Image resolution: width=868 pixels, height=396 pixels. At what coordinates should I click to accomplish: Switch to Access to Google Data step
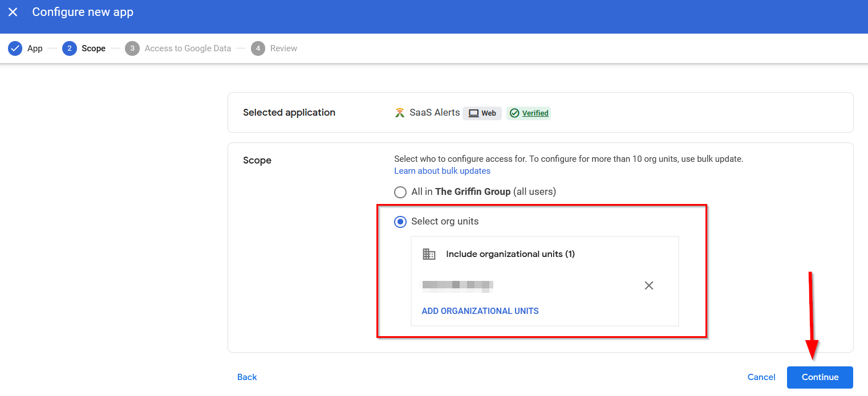click(188, 48)
